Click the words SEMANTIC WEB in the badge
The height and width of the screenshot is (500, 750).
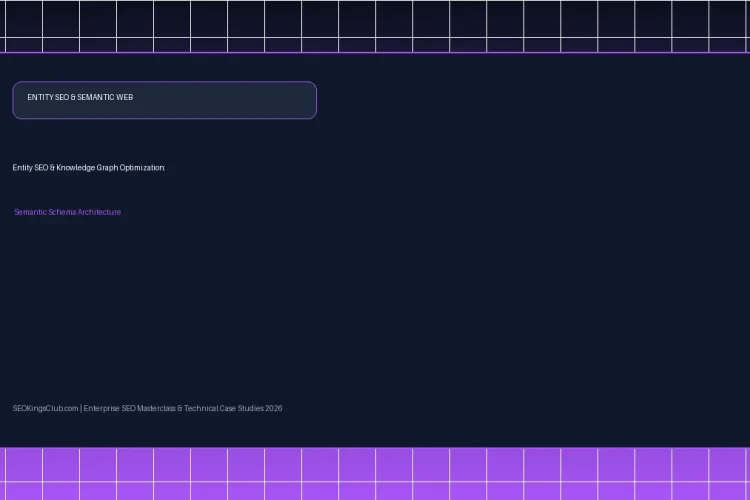(105, 97)
